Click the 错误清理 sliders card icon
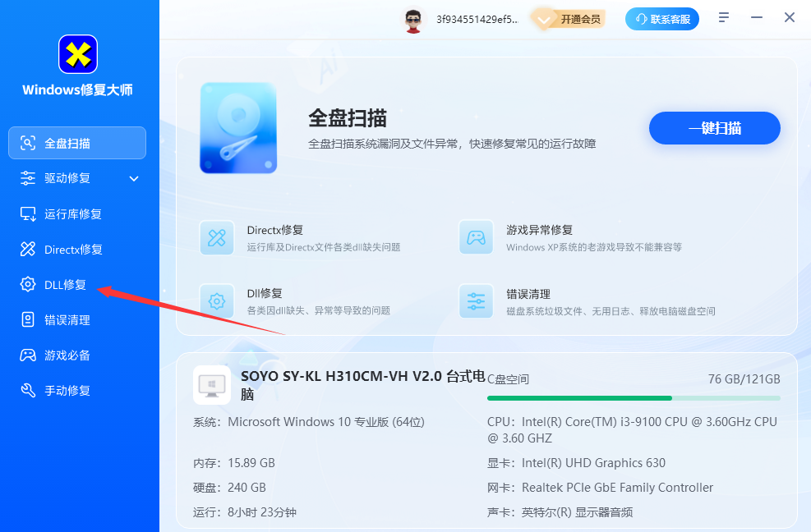 click(477, 301)
